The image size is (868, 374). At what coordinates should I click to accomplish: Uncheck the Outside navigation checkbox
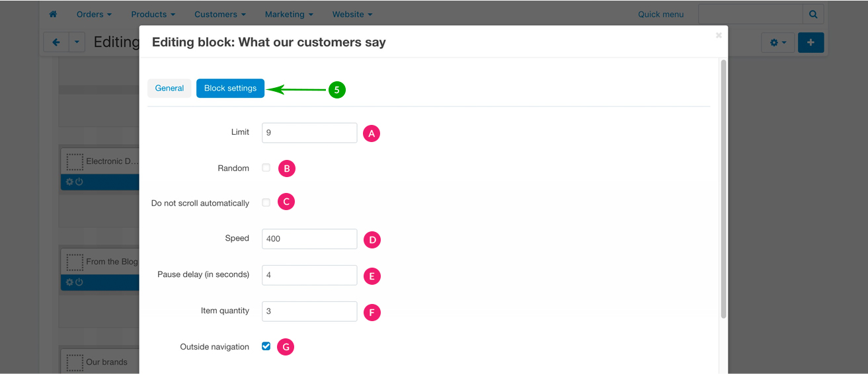point(266,346)
